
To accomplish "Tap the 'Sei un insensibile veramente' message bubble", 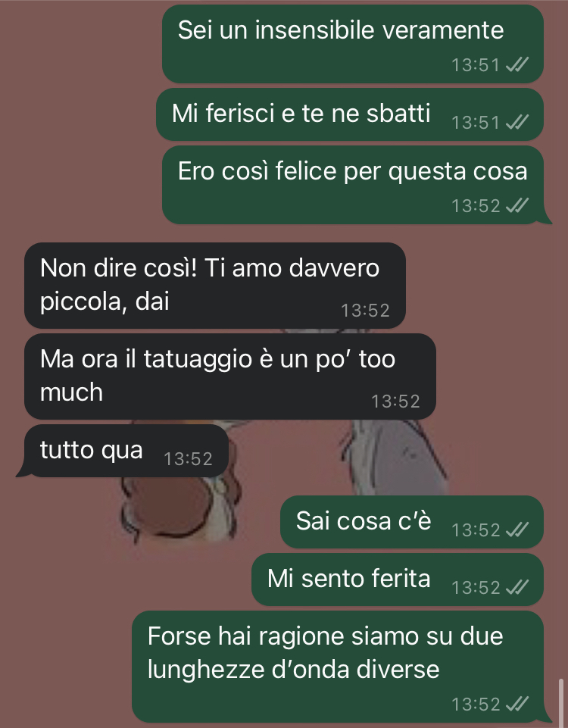I will (353, 44).
